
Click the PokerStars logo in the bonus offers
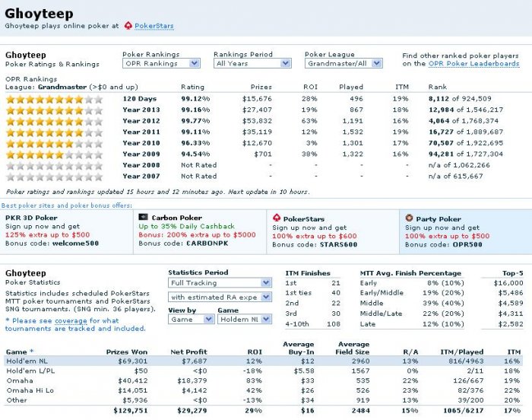click(x=277, y=217)
